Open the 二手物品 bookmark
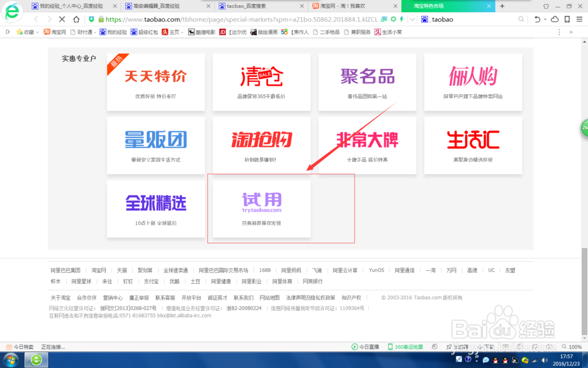Image resolution: width=588 pixels, height=368 pixels. point(326,32)
